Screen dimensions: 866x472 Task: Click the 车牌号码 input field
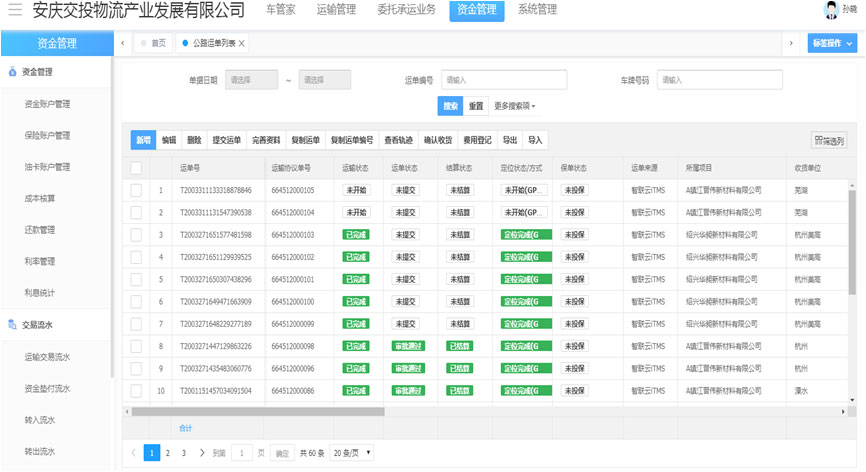[x=720, y=80]
